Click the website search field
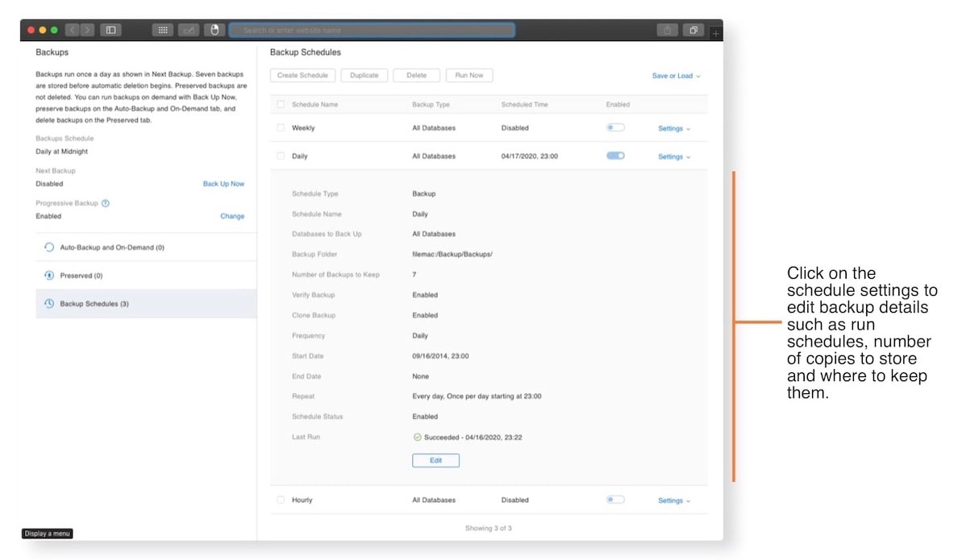Screen dimensions: 962x560 (x=373, y=29)
